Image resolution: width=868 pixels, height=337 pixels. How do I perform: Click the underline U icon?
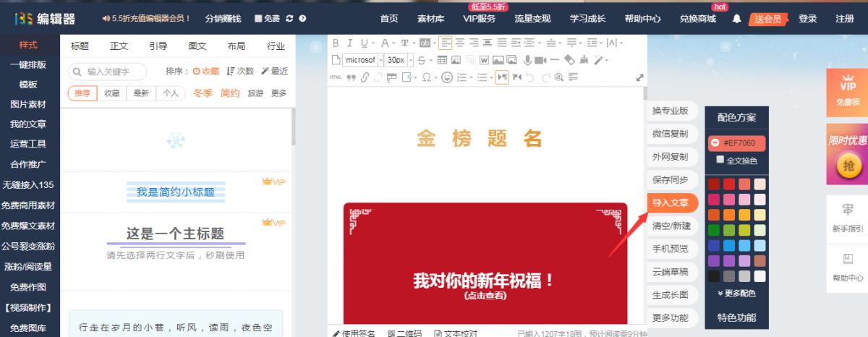(x=364, y=43)
